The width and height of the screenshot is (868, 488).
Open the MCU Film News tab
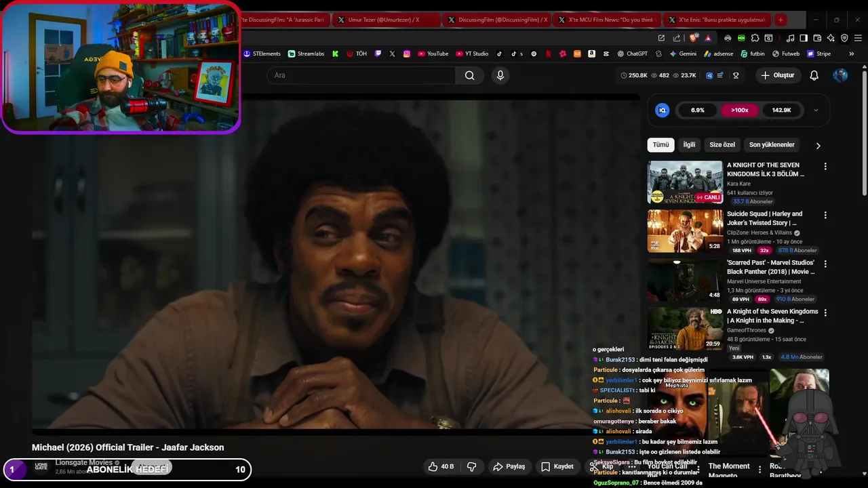[608, 20]
